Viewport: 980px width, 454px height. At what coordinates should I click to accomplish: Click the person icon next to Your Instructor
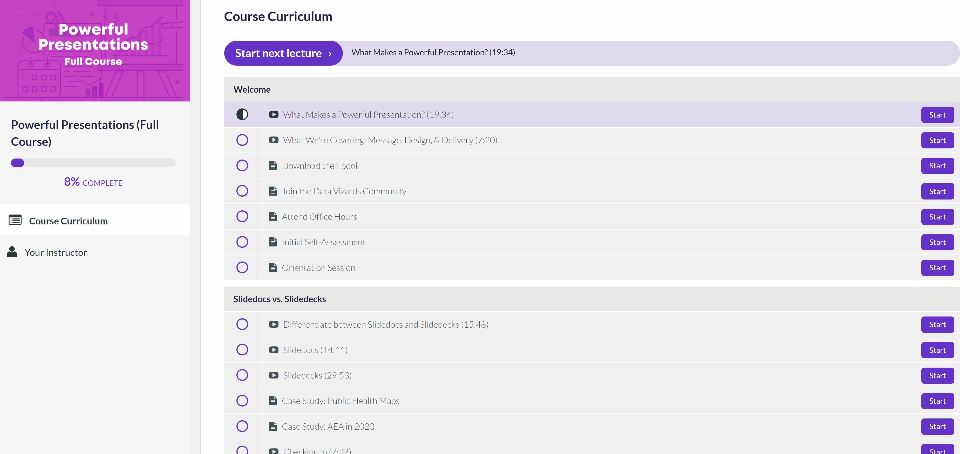[x=12, y=252]
